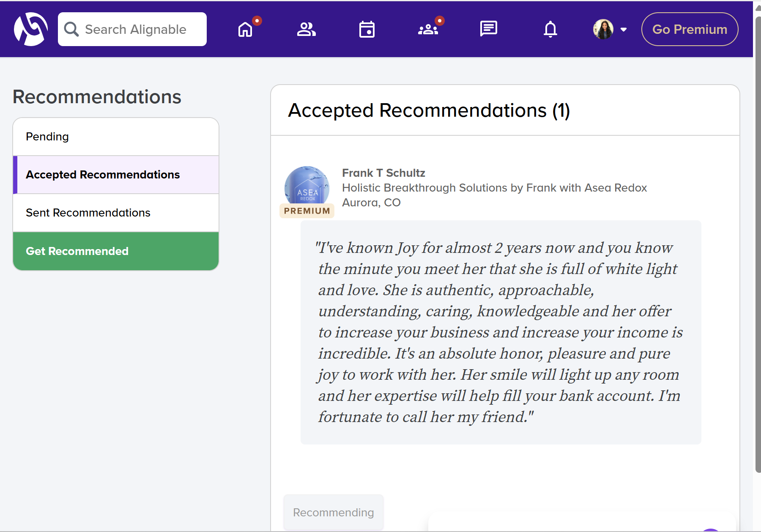Viewport: 761px width, 532px height.
Task: Select the Pending tab
Action: [x=116, y=137]
